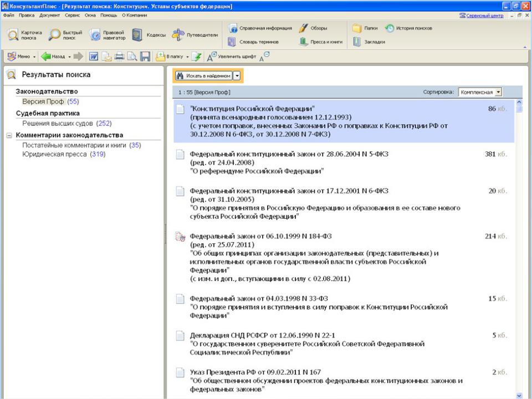Viewport: 532px width, 399px height.
Task: Open Кодексы section
Action: pos(149,35)
